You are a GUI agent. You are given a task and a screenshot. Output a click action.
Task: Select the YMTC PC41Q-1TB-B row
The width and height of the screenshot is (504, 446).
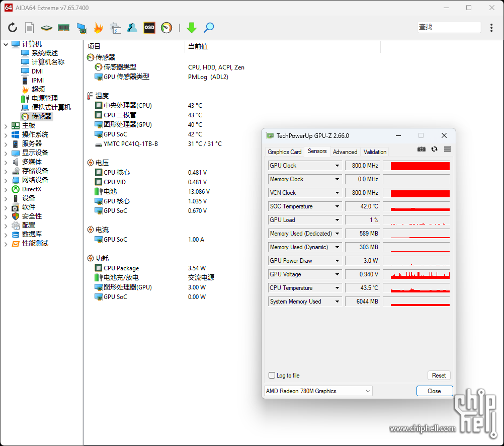click(130, 144)
